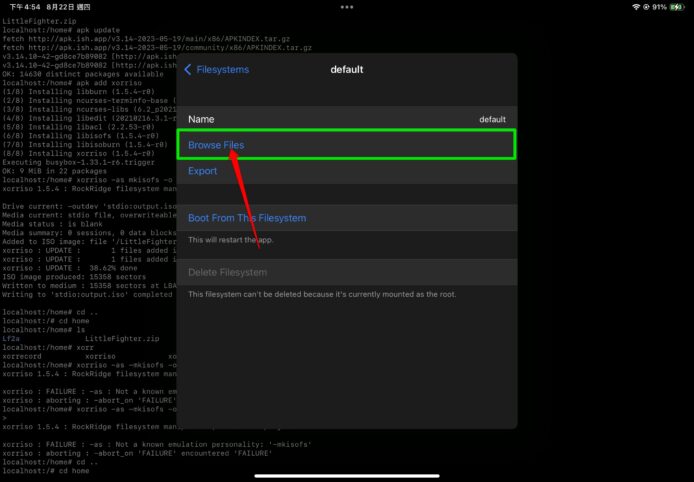Tap the 'default' title in the header
Viewport: 694px width, 482px height.
(347, 70)
